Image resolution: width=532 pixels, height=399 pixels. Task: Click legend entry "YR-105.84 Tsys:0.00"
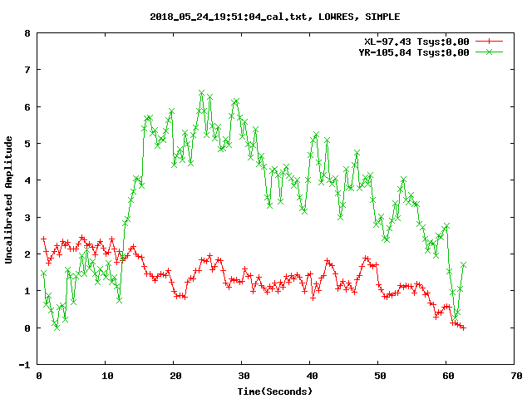point(414,52)
